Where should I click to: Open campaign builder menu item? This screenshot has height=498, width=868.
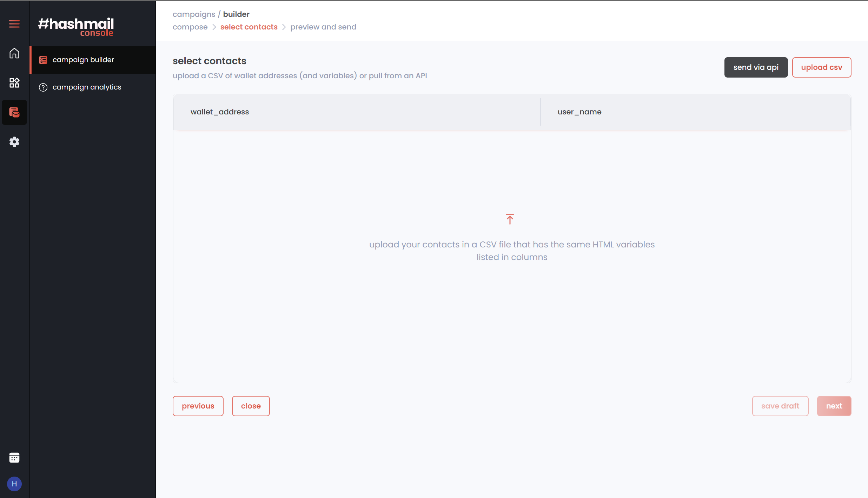(83, 60)
